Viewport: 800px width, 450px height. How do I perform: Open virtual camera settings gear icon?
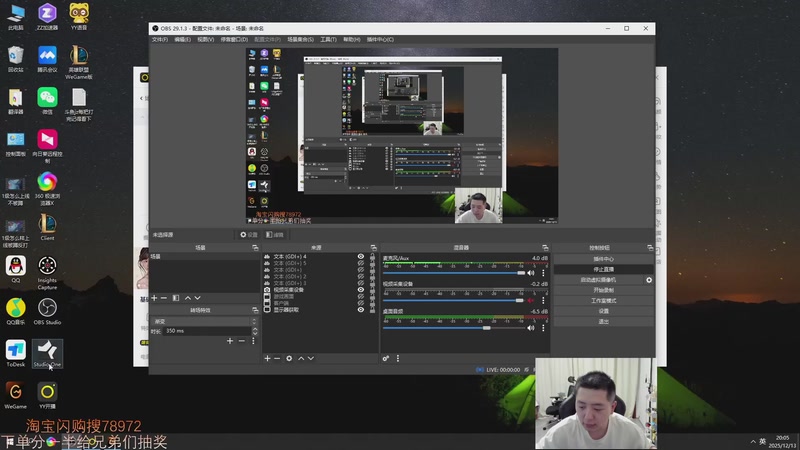(x=649, y=280)
